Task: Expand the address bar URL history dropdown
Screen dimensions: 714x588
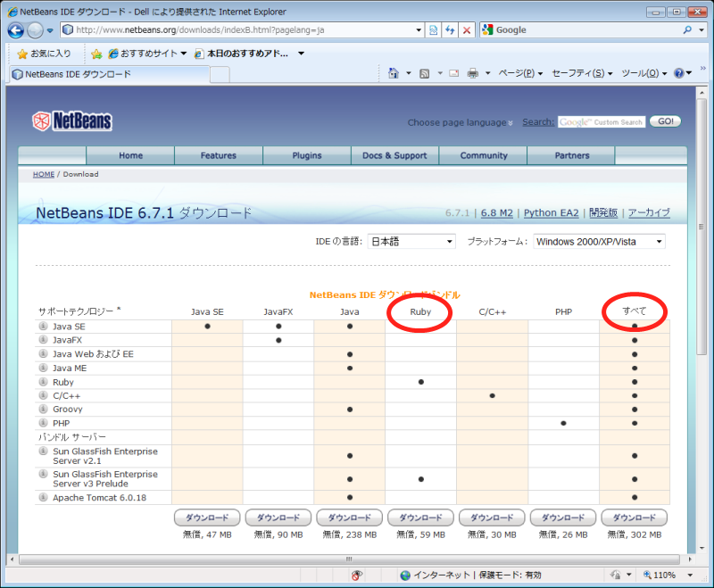Action: pos(419,30)
